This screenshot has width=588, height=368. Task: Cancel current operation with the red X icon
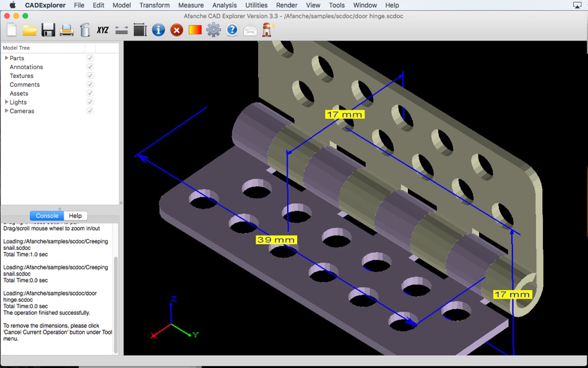[x=176, y=30]
